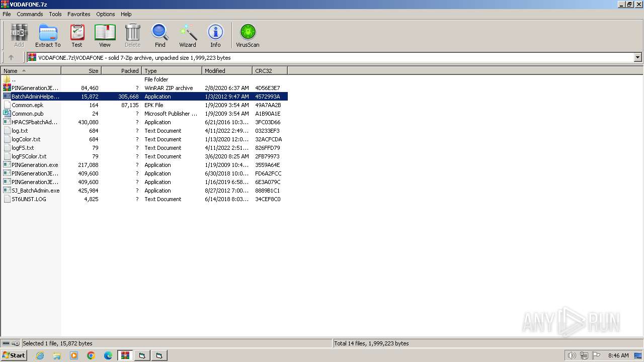Run the VirusScan icon
The image size is (644, 362).
(248, 36)
